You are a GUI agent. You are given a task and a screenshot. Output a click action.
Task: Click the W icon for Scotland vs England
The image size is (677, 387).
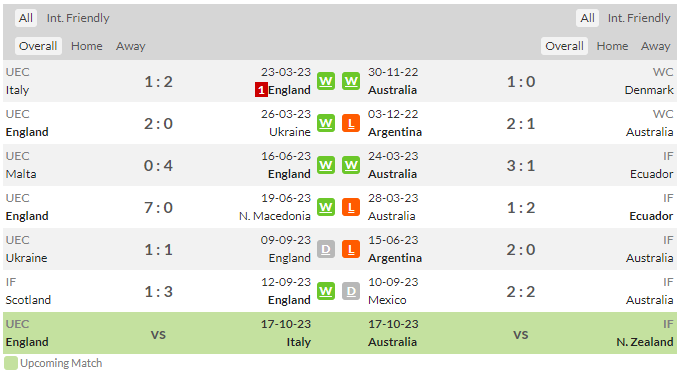[326, 292]
